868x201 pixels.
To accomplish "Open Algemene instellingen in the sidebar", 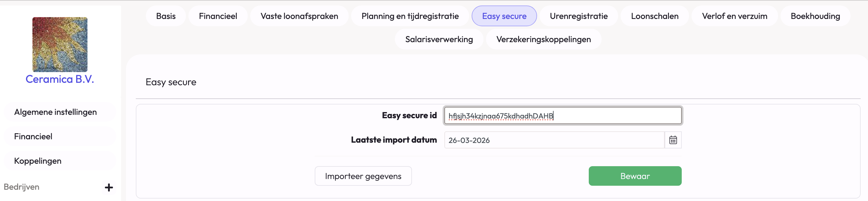I will [56, 112].
